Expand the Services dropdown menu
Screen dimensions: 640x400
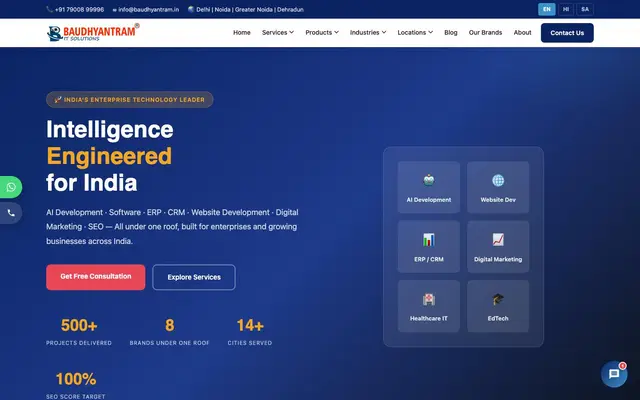coord(278,33)
